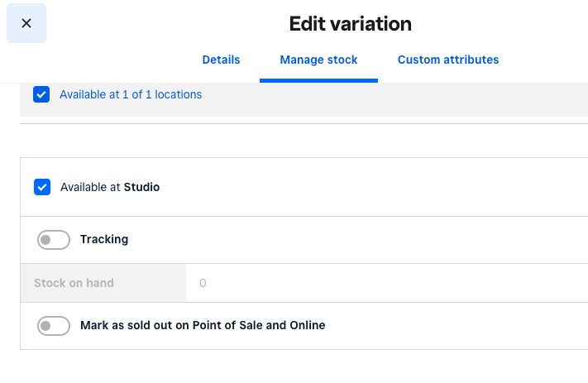588x383 pixels.
Task: Turn on the Mark as sold out toggle
Action: point(54,326)
